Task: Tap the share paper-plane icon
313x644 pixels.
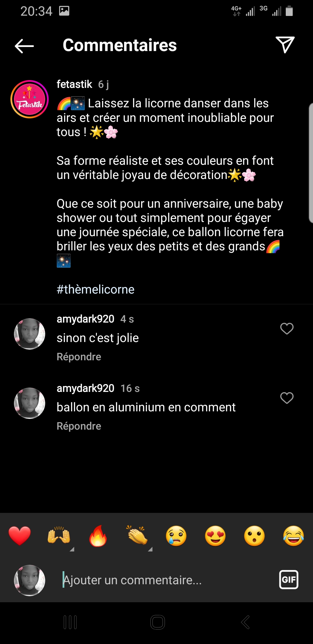Action: (285, 45)
